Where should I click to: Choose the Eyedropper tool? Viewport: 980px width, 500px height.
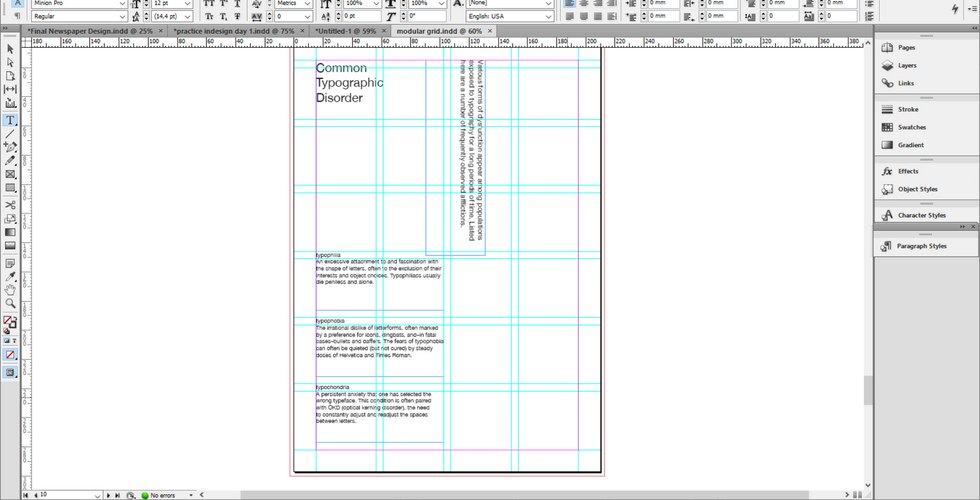(x=10, y=275)
